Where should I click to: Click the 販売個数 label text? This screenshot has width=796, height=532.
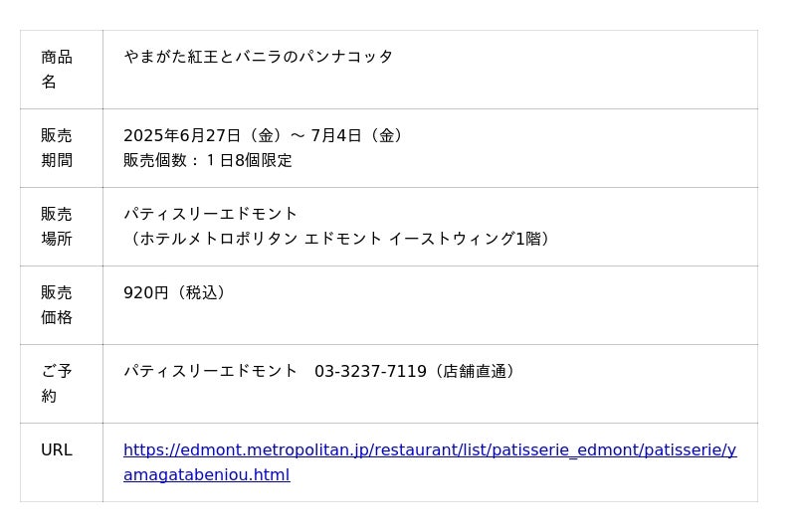click(x=156, y=160)
